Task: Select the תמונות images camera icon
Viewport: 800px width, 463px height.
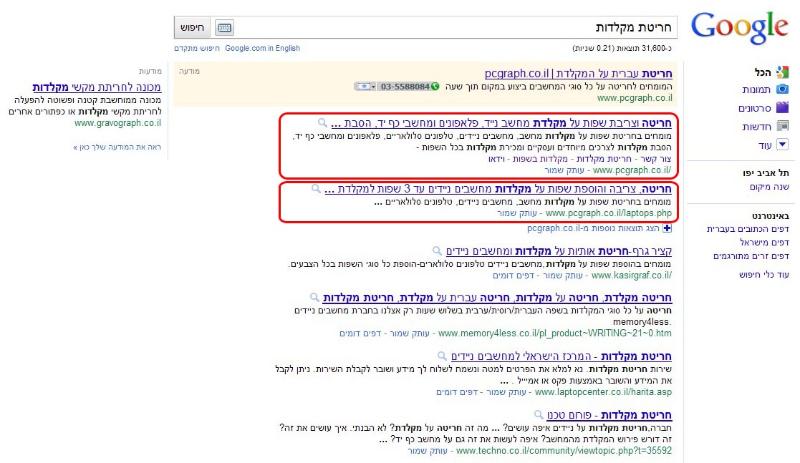Action: point(782,89)
